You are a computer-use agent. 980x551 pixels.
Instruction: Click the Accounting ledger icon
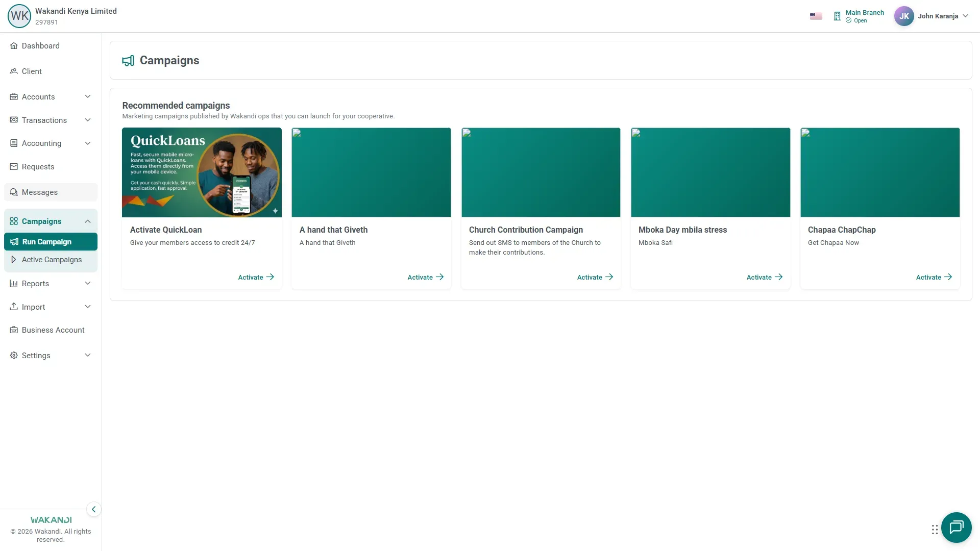click(14, 143)
